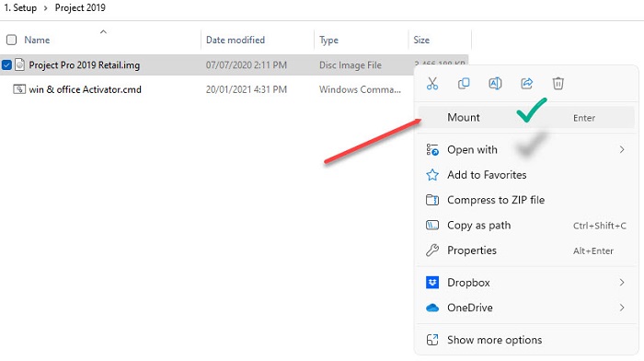Choose Show more options
Viewport: 644px width, 361px height.
click(526, 340)
